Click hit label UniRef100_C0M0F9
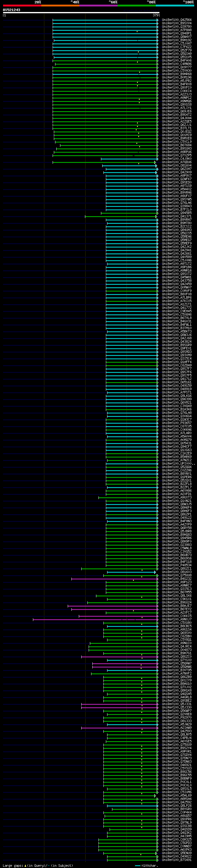Viewport: 197px width, 868px height. [177, 291]
